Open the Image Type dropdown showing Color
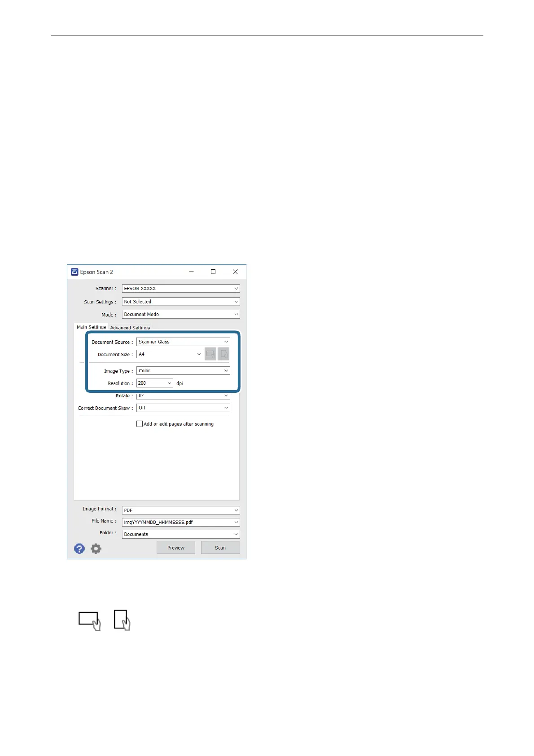Screen dimensions: 534x756 (183, 371)
